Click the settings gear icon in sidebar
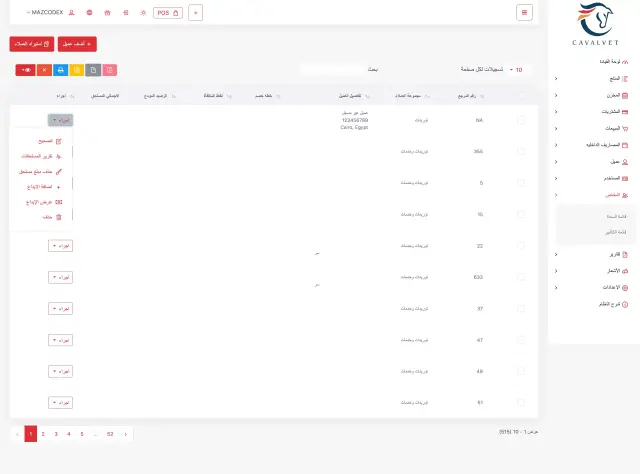This screenshot has width=640, height=474. click(625, 288)
